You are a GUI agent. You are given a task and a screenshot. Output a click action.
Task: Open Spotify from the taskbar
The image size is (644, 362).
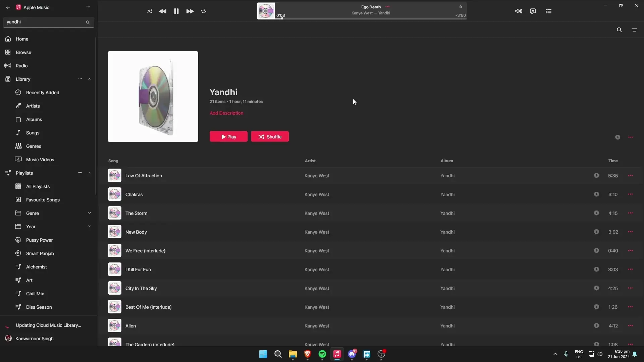pos(322,354)
